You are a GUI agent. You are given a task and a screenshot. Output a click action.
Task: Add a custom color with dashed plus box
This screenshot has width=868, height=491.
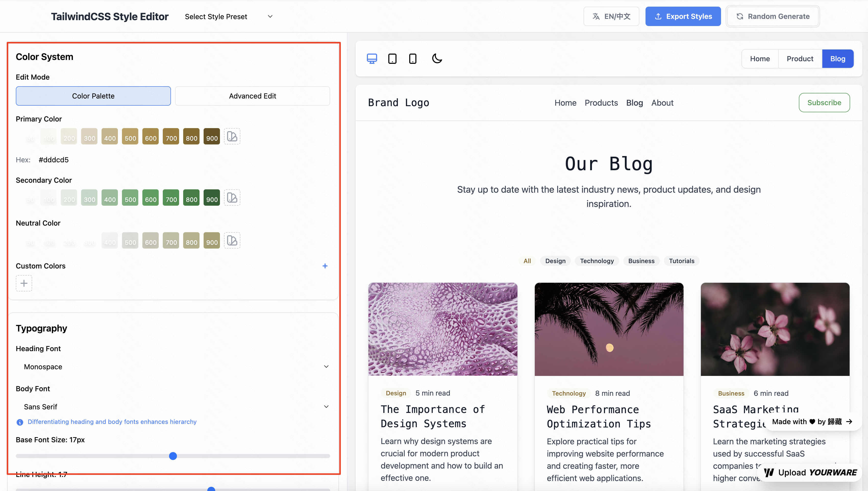24,283
